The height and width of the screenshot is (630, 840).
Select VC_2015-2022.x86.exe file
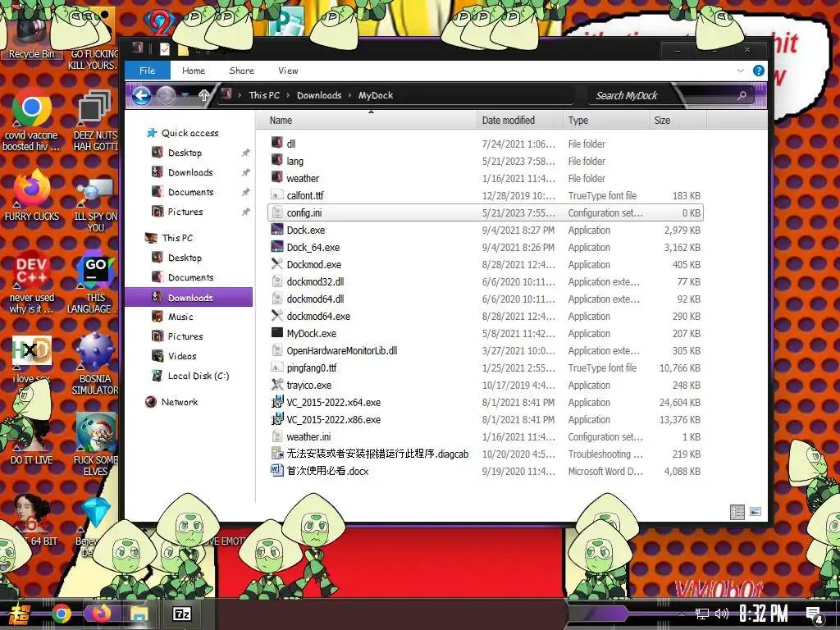[333, 419]
